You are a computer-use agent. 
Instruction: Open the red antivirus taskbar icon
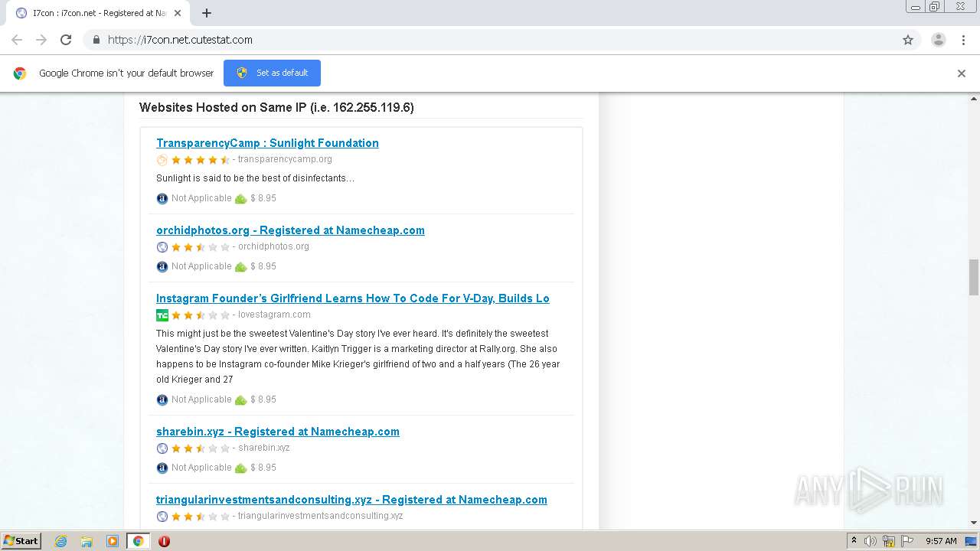point(164,541)
